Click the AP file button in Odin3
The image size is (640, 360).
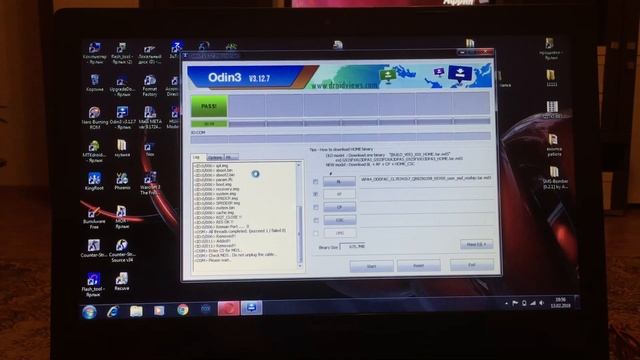click(x=339, y=194)
